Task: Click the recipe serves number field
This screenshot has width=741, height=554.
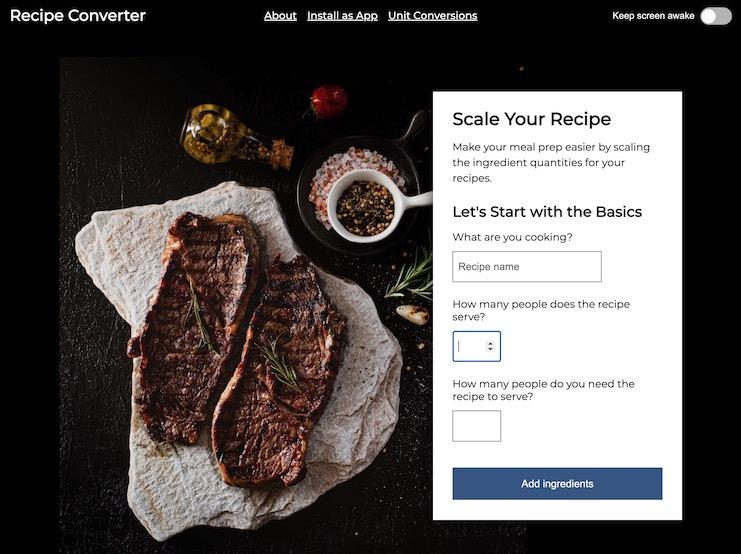Action: [x=476, y=346]
